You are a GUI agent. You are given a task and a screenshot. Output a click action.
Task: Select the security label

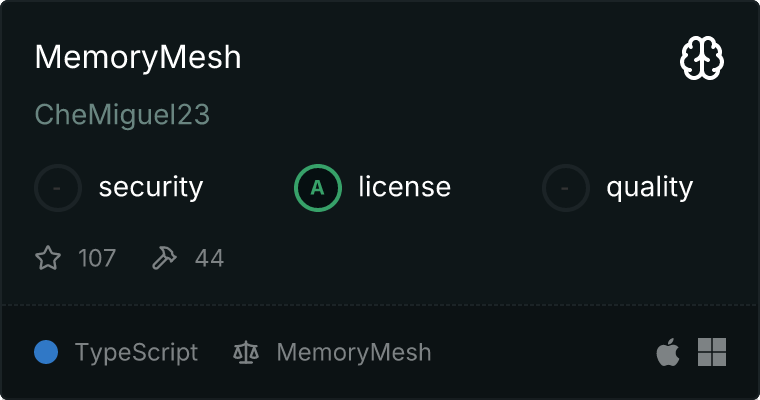click(x=151, y=187)
